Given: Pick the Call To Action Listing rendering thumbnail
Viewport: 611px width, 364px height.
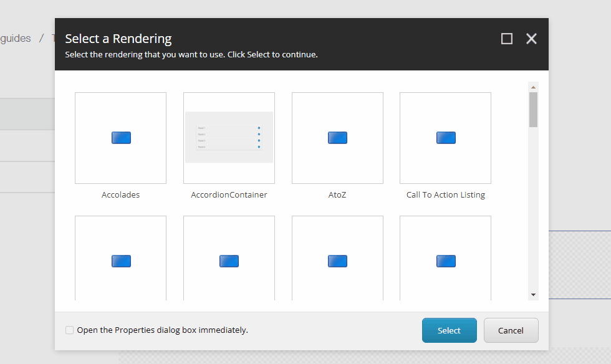Looking at the screenshot, I should pos(445,137).
